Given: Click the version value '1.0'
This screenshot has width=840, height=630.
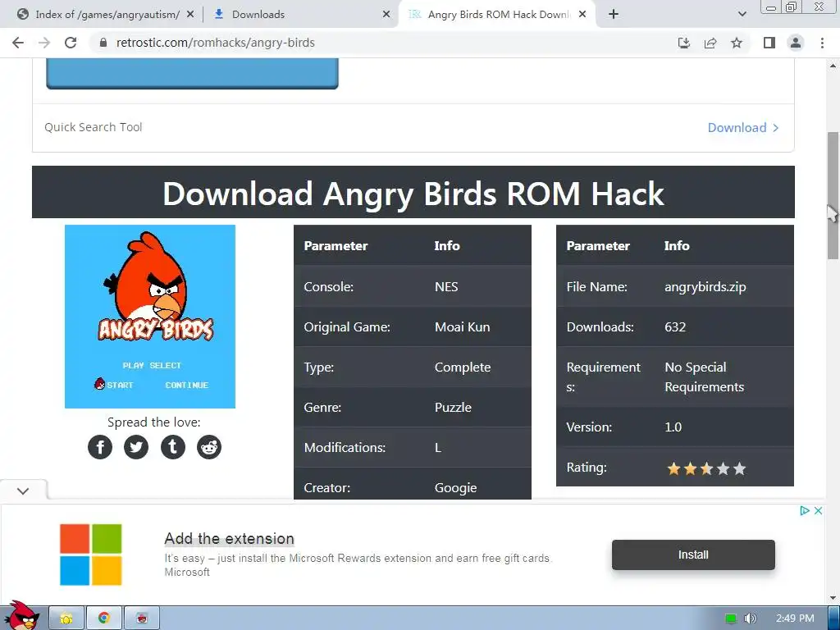Looking at the screenshot, I should point(673,427).
